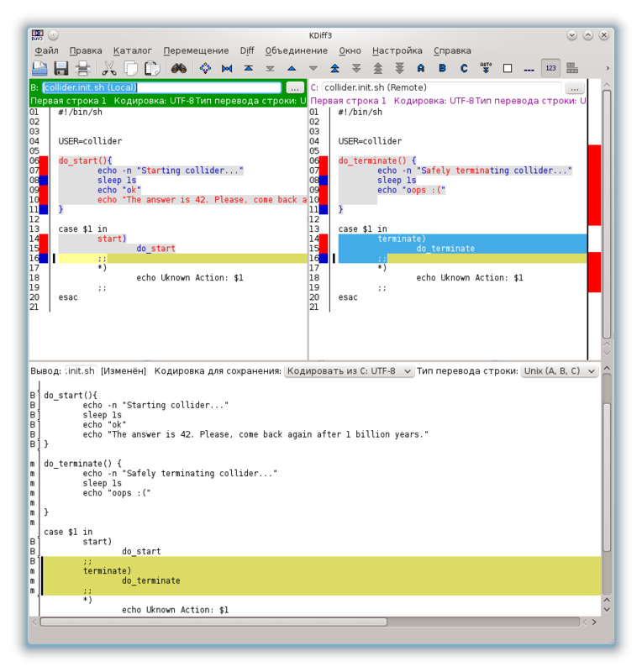Viewport: 642px width, 672px height.
Task: Click the KDiff3 application icon in title bar
Action: coord(38,35)
